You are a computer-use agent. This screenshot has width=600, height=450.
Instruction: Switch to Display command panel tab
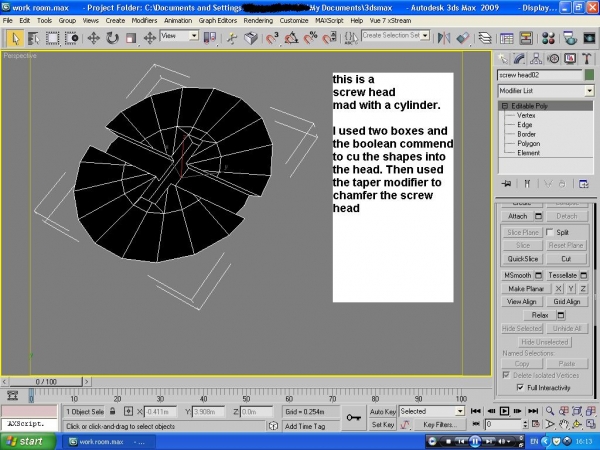click(570, 59)
